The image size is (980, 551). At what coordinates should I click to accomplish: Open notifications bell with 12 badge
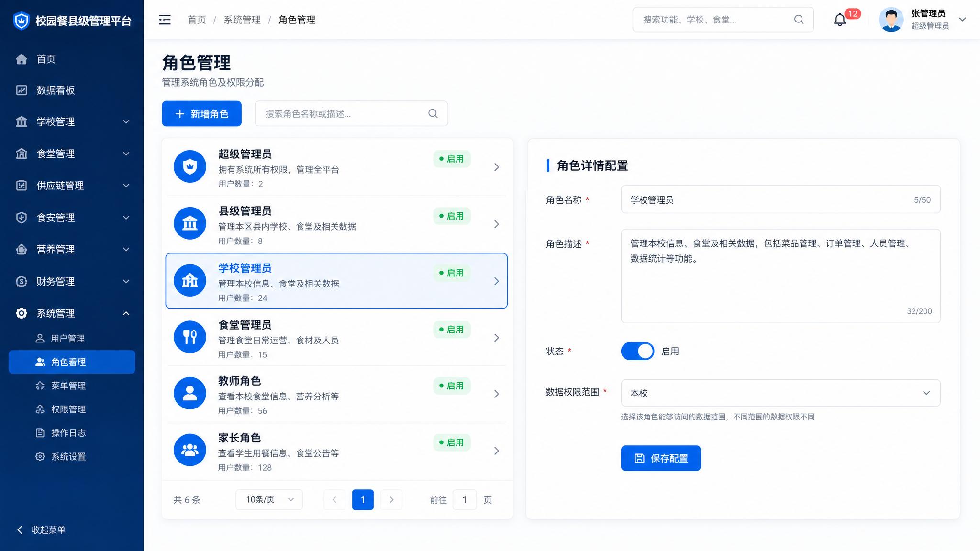(x=840, y=20)
